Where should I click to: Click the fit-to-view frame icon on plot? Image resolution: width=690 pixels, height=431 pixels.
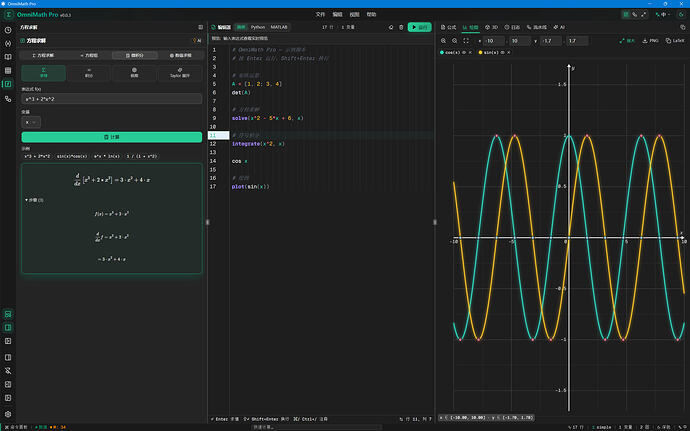click(x=466, y=41)
